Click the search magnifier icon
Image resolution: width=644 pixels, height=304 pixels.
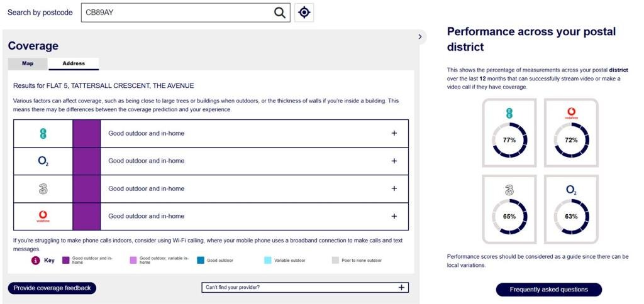point(280,13)
